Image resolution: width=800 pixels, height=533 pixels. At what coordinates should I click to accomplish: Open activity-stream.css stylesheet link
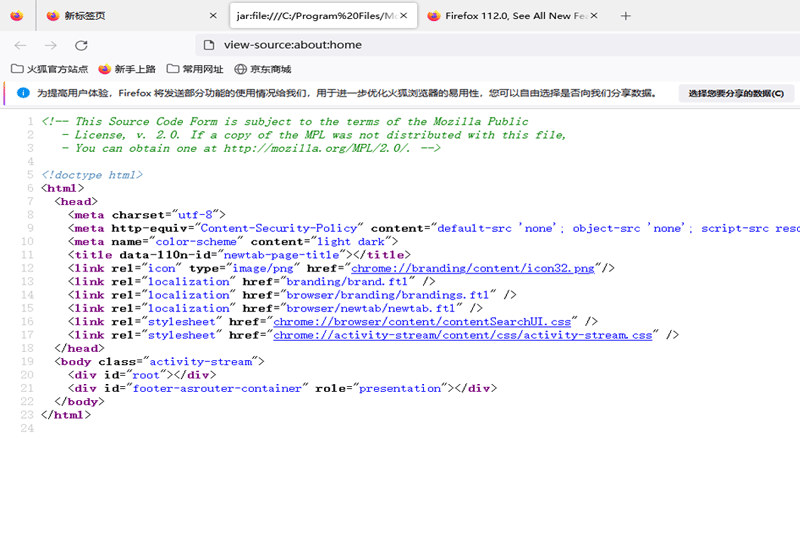tap(462, 335)
